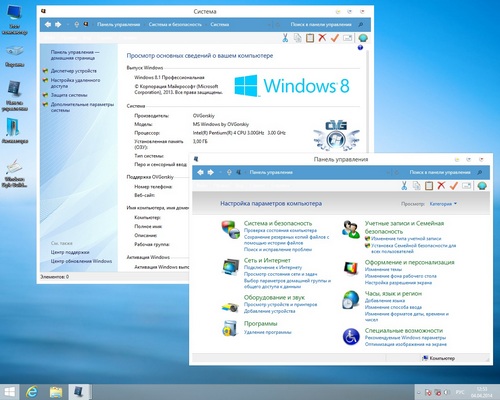The image size is (500, 400).
Task: Open the Категория view dropdown
Action: pyautogui.click(x=443, y=204)
